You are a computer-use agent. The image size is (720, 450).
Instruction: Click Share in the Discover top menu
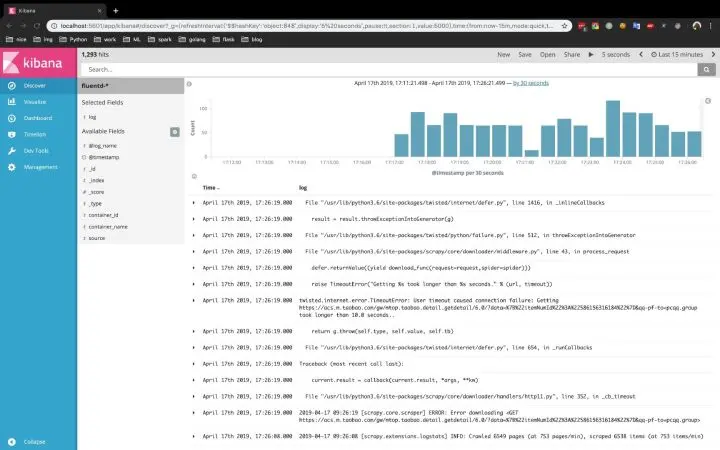click(x=572, y=54)
